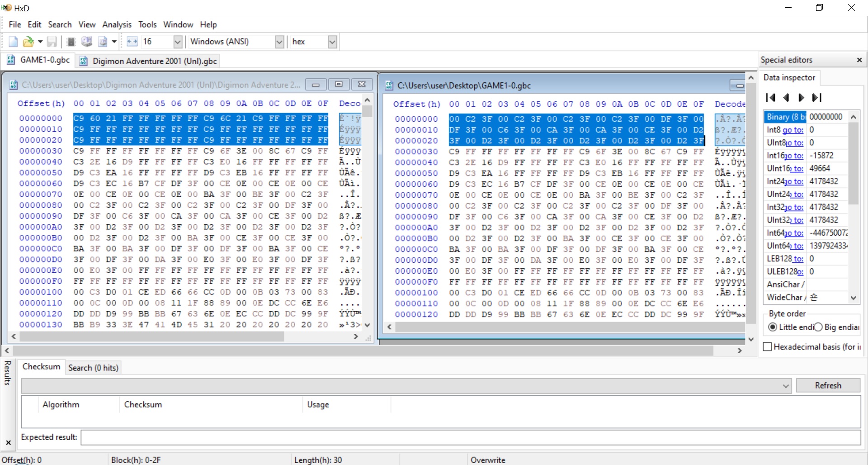
Task: Open the File menu
Action: 15,24
